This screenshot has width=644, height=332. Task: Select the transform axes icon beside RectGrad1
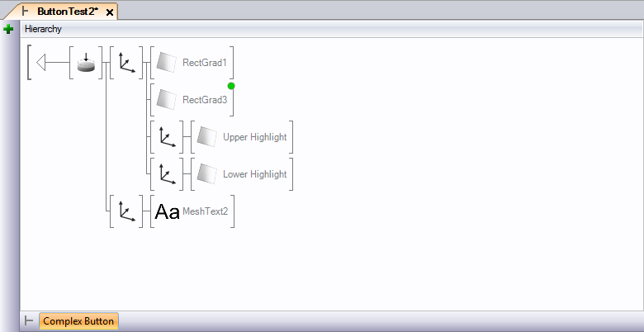click(126, 63)
